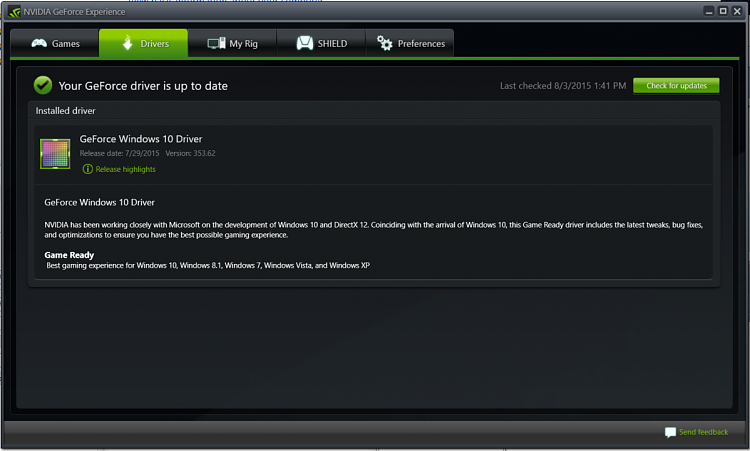Click the computer icon on My Rig tab
The width and height of the screenshot is (750, 451).
216,43
